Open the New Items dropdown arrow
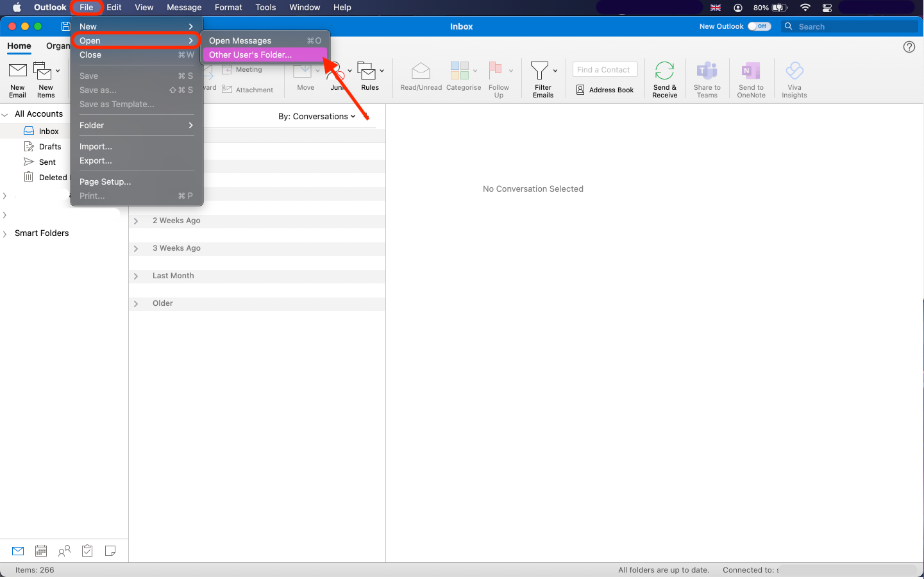 click(58, 71)
